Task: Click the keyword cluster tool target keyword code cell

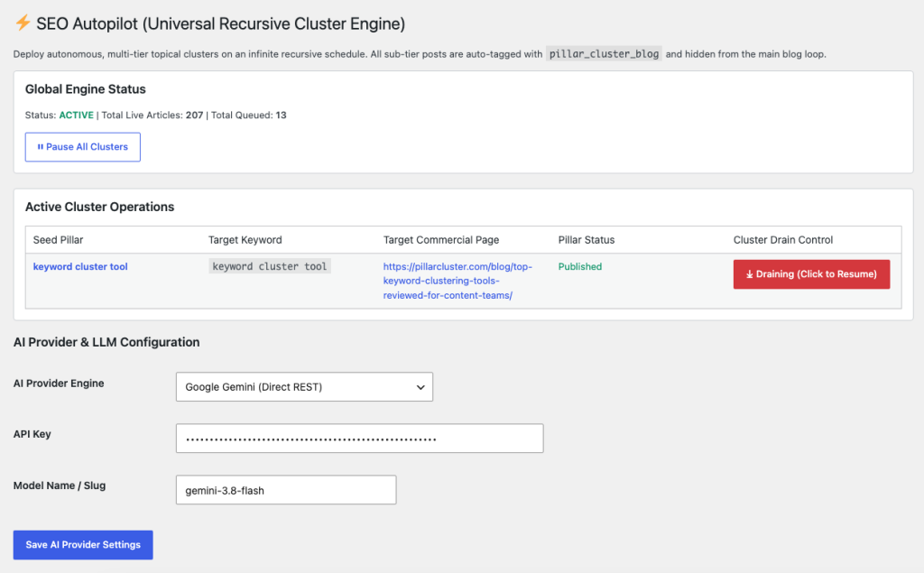Action: (269, 266)
